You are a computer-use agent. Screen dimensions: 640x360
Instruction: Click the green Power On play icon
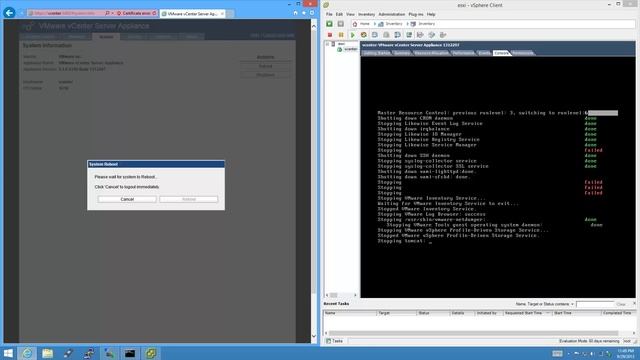click(352, 35)
